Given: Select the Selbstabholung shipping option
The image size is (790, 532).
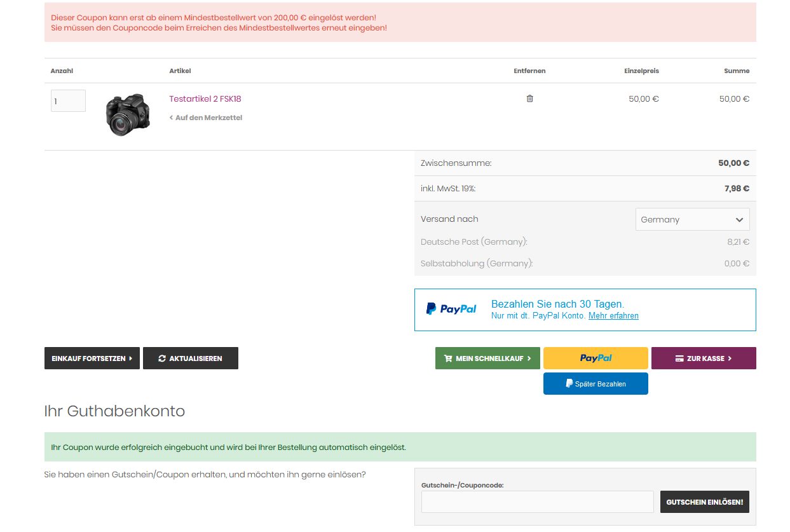Looking at the screenshot, I should (x=477, y=264).
